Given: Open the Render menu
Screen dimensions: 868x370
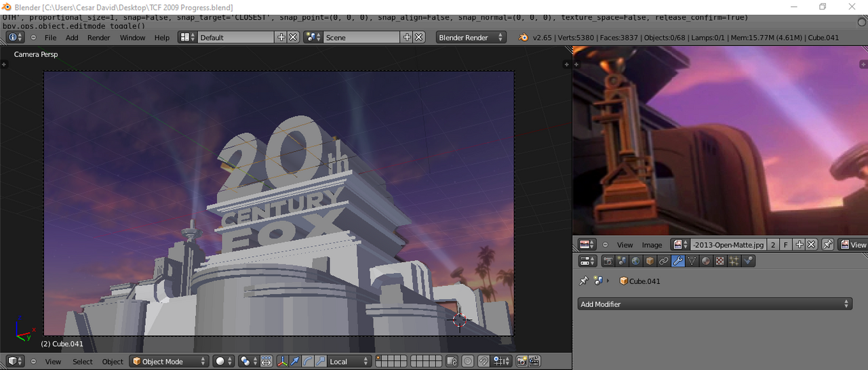Looking at the screenshot, I should click(x=98, y=37).
